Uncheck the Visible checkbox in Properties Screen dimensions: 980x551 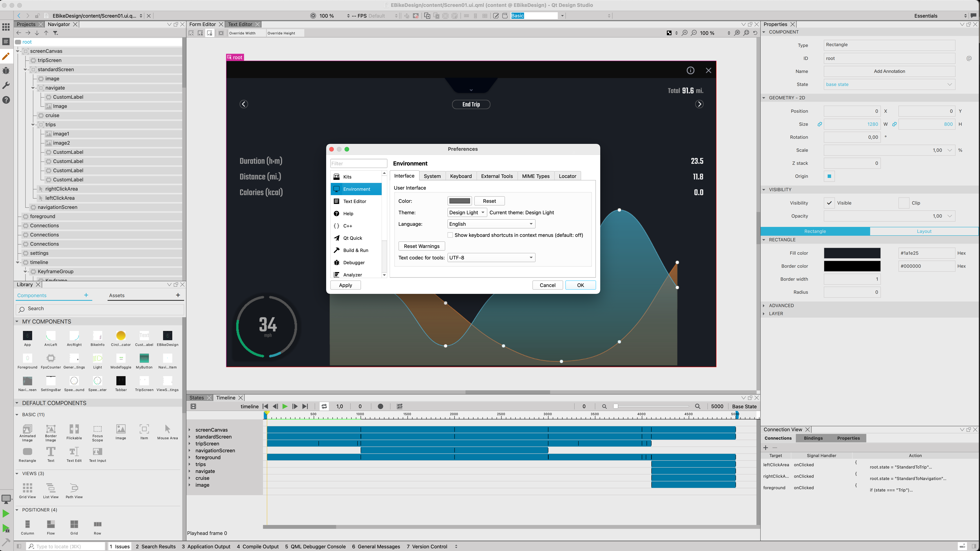(829, 203)
